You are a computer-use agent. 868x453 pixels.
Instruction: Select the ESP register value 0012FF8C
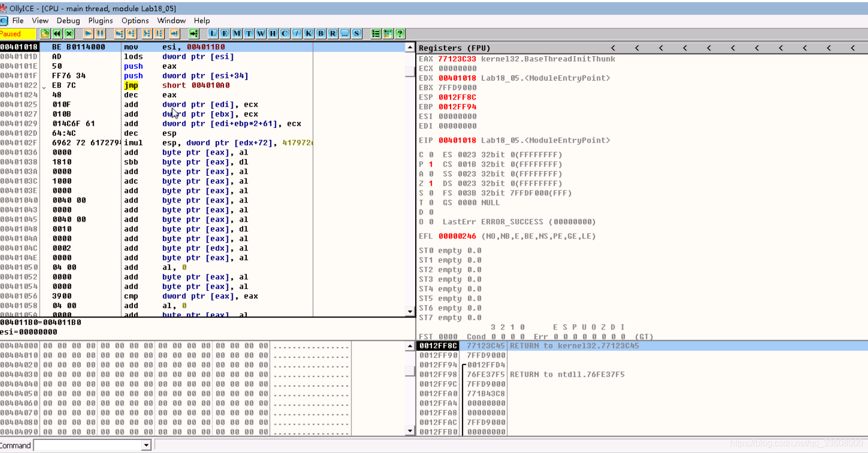pyautogui.click(x=457, y=97)
